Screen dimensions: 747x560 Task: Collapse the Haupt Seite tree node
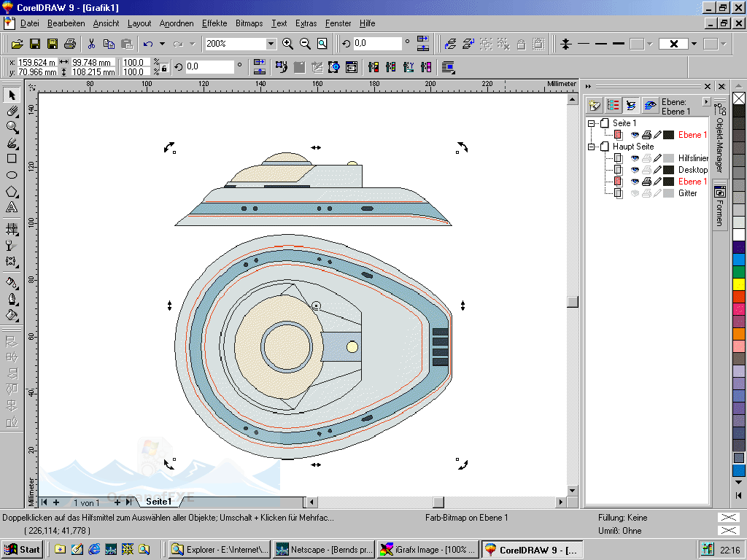(x=592, y=147)
